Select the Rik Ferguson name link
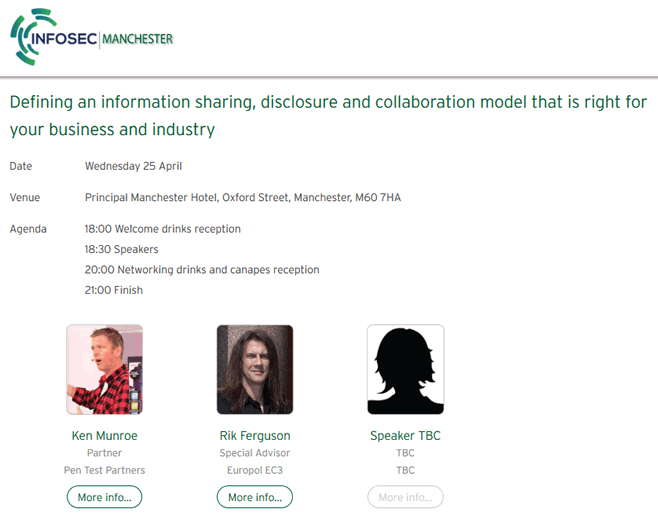This screenshot has height=524, width=658. point(255,435)
